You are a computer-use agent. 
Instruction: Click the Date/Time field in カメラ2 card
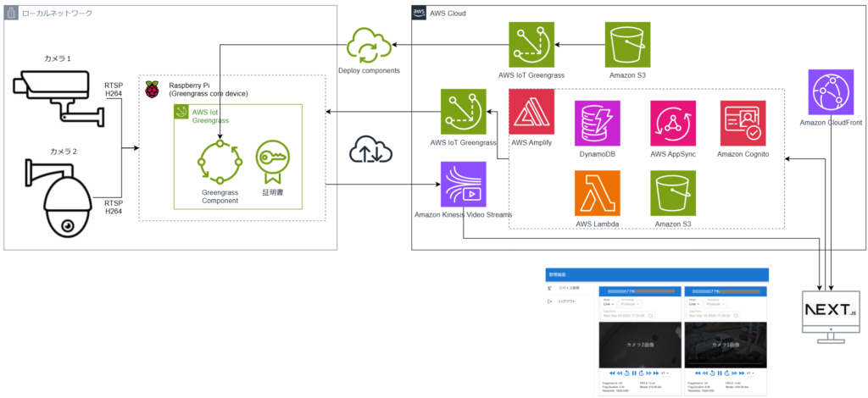(x=628, y=316)
